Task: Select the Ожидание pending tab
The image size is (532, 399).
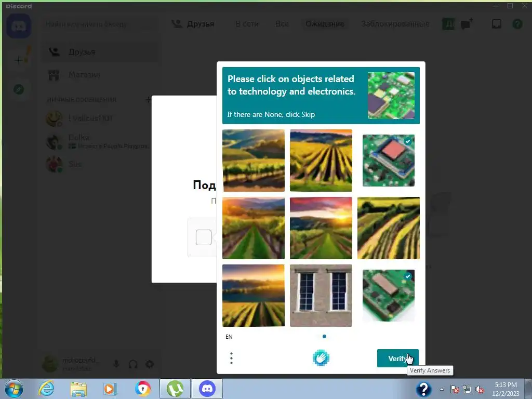Action: tap(325, 24)
